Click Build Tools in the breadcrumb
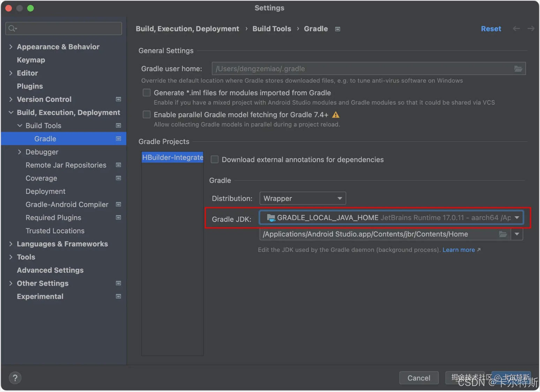 click(272, 29)
